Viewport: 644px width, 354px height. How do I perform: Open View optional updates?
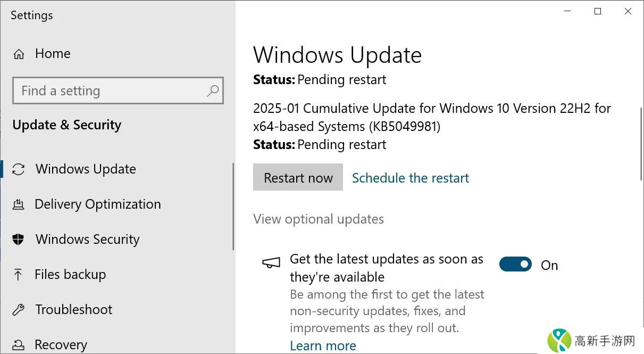click(x=318, y=219)
